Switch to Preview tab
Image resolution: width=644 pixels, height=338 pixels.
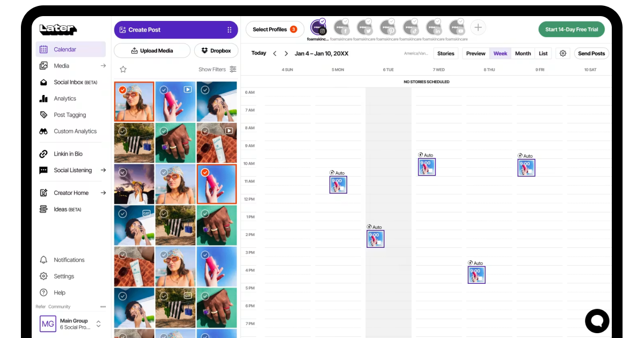pos(475,54)
